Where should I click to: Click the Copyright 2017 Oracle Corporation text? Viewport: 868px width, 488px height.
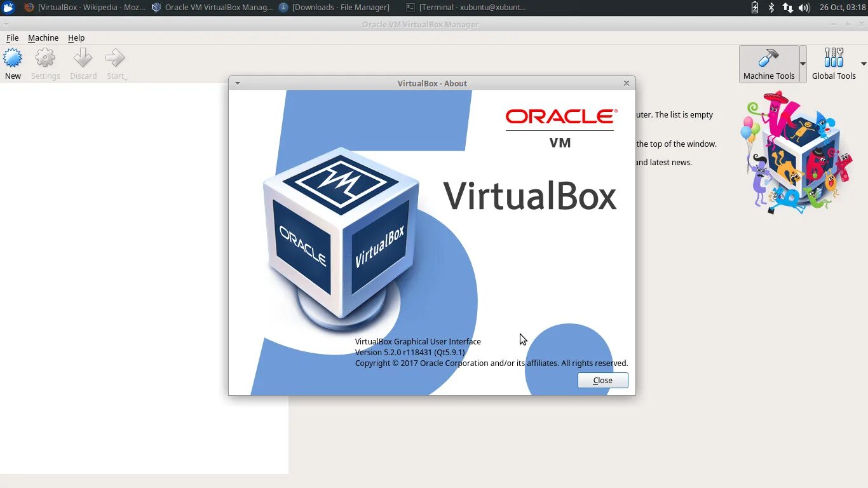[491, 363]
